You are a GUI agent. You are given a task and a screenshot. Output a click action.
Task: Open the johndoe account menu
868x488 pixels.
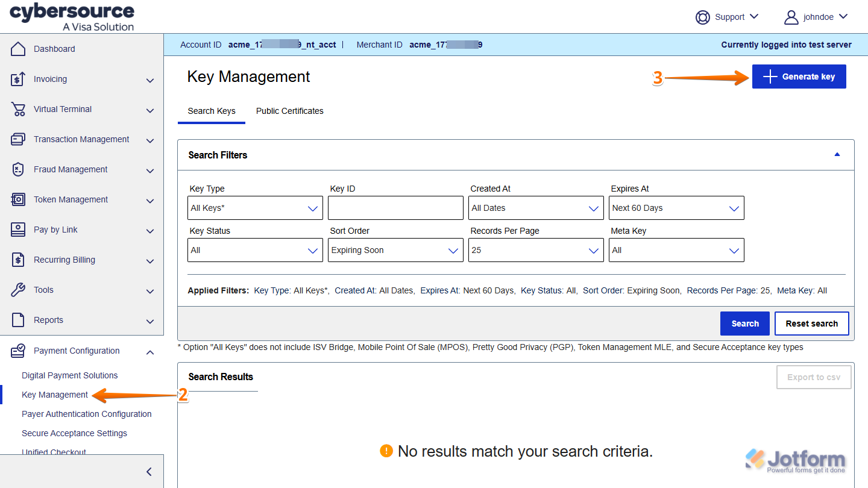pyautogui.click(x=816, y=17)
